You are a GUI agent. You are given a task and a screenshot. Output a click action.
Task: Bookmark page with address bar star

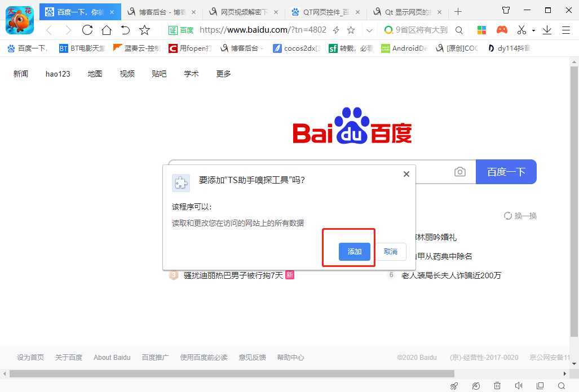[x=351, y=30]
